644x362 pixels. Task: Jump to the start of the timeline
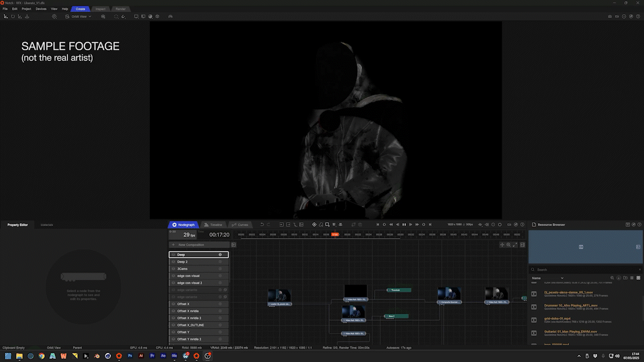(378, 225)
